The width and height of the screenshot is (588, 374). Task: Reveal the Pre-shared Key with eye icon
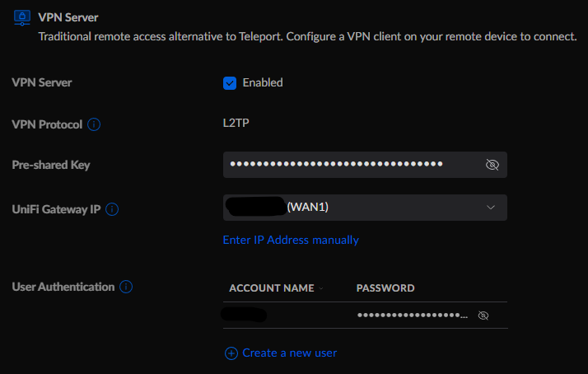pyautogui.click(x=492, y=165)
